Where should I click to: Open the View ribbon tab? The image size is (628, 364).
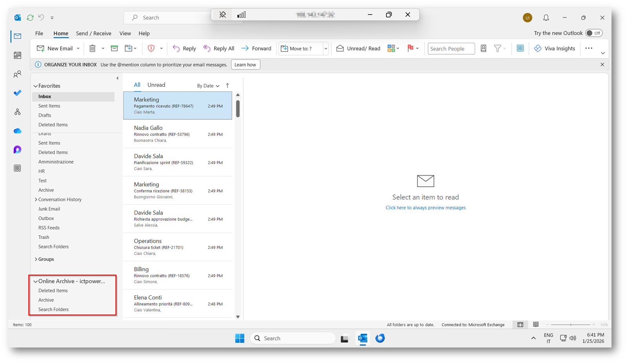pos(125,33)
